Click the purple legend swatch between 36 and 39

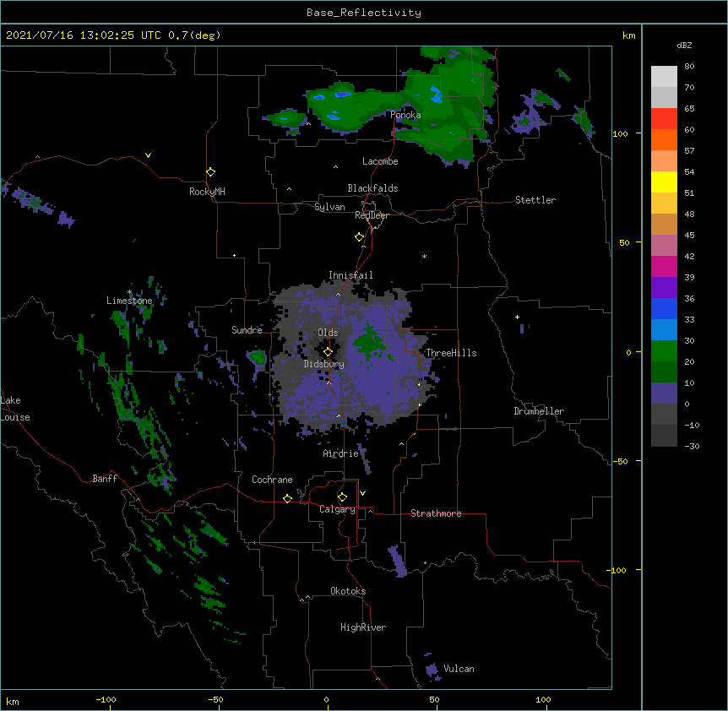[664, 288]
